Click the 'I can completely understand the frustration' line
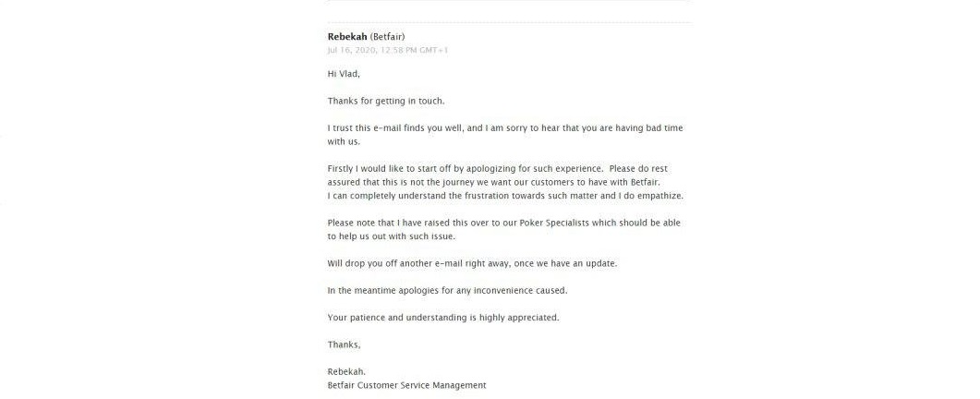The width and height of the screenshot is (980, 399). pyautogui.click(x=505, y=196)
